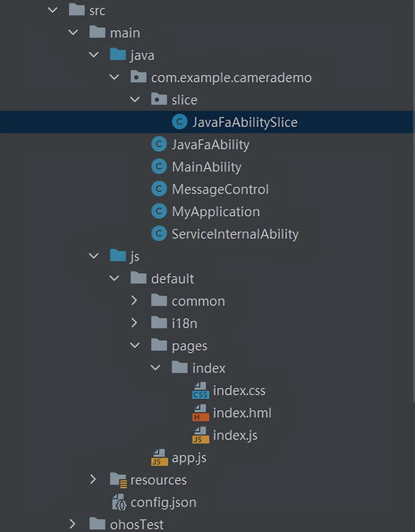Click the JavaFaAbilitySlice class icon

coord(179,122)
